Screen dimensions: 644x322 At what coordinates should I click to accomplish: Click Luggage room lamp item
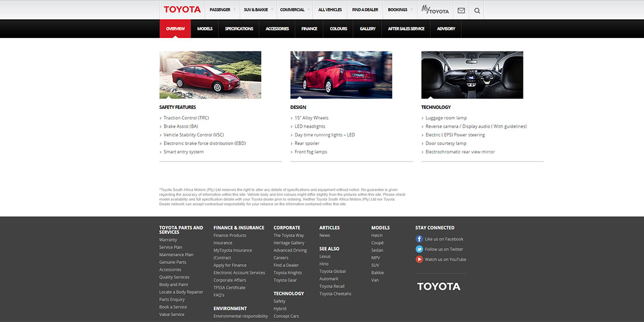(446, 118)
